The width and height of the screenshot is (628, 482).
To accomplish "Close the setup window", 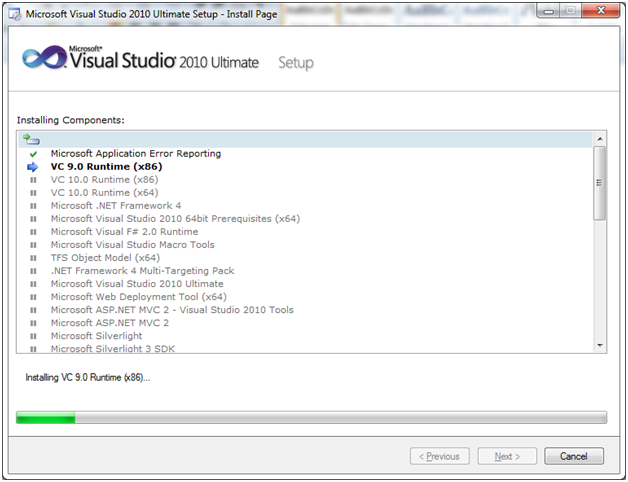I will click(x=600, y=11).
